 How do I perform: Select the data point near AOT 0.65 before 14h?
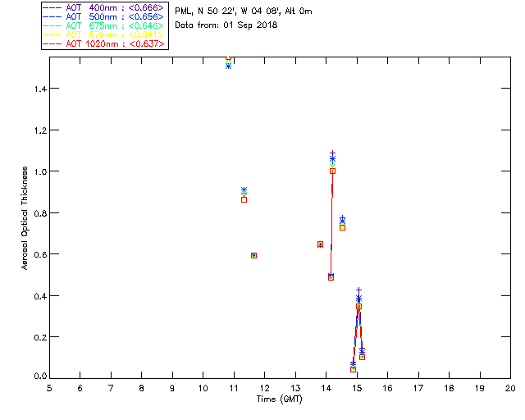[320, 244]
